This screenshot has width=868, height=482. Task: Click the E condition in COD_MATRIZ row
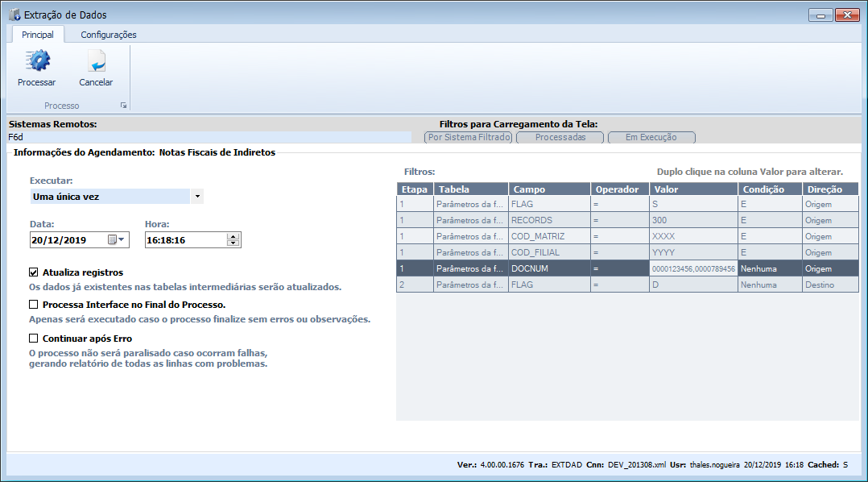click(x=770, y=236)
